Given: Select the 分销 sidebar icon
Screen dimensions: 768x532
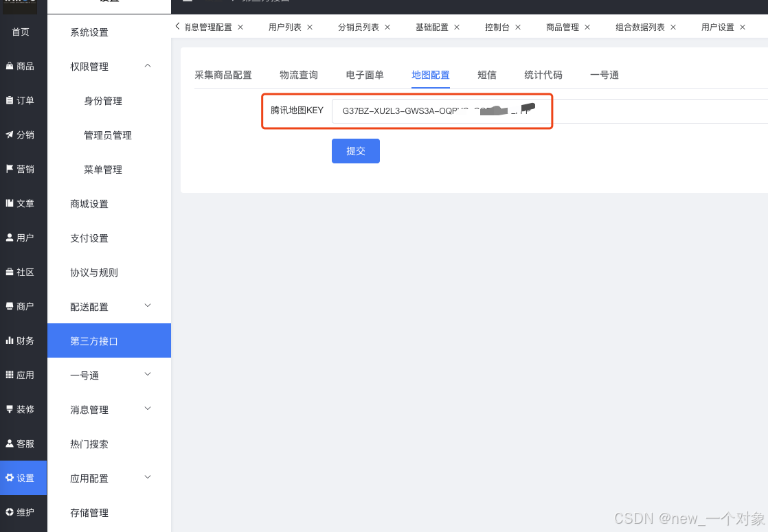Looking at the screenshot, I should [23, 135].
